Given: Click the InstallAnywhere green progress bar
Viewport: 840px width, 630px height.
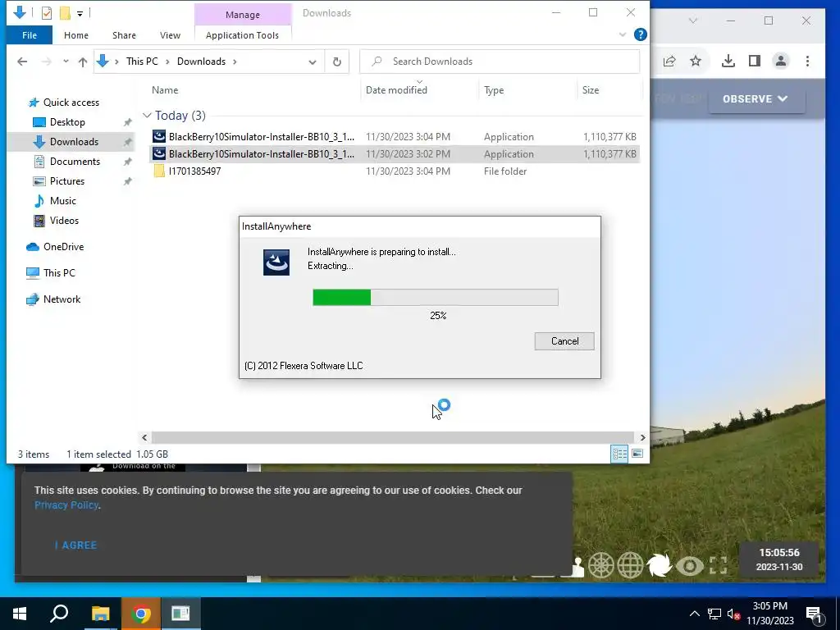Looking at the screenshot, I should pyautogui.click(x=435, y=297).
